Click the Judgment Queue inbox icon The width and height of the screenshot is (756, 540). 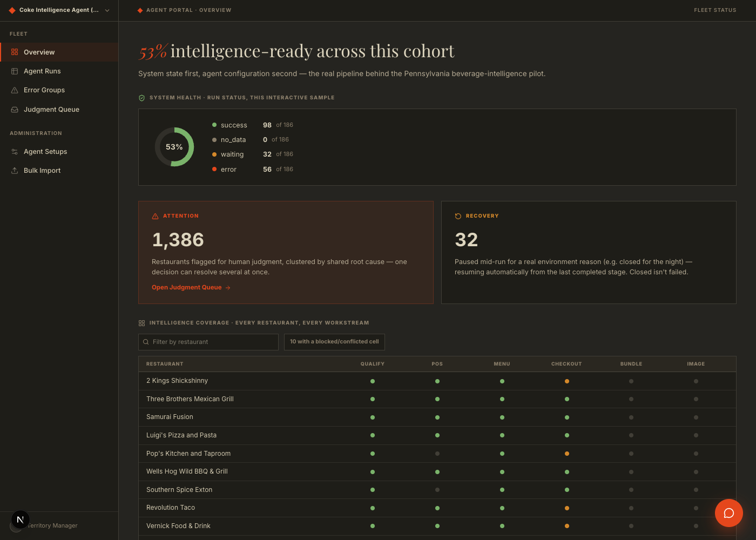pos(15,109)
